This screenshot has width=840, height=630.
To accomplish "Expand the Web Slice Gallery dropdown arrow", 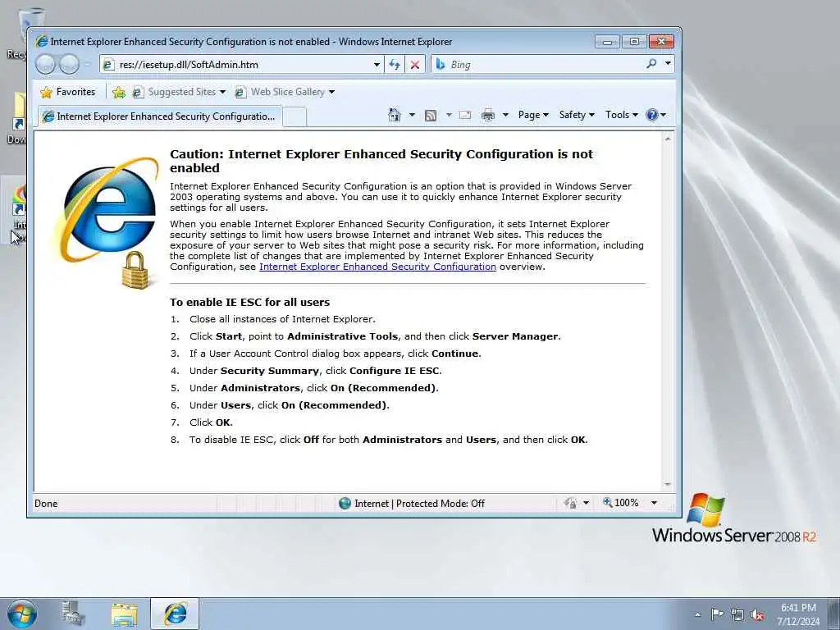I will click(x=331, y=92).
